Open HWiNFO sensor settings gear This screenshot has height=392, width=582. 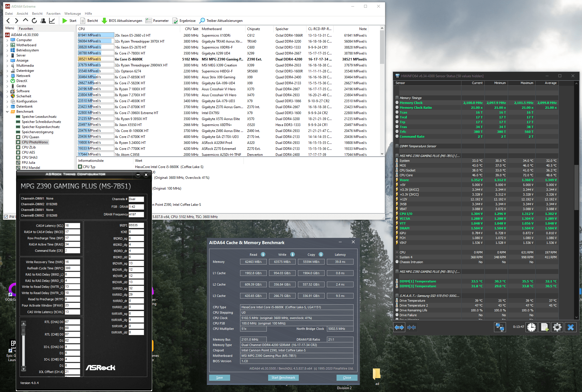click(x=557, y=327)
